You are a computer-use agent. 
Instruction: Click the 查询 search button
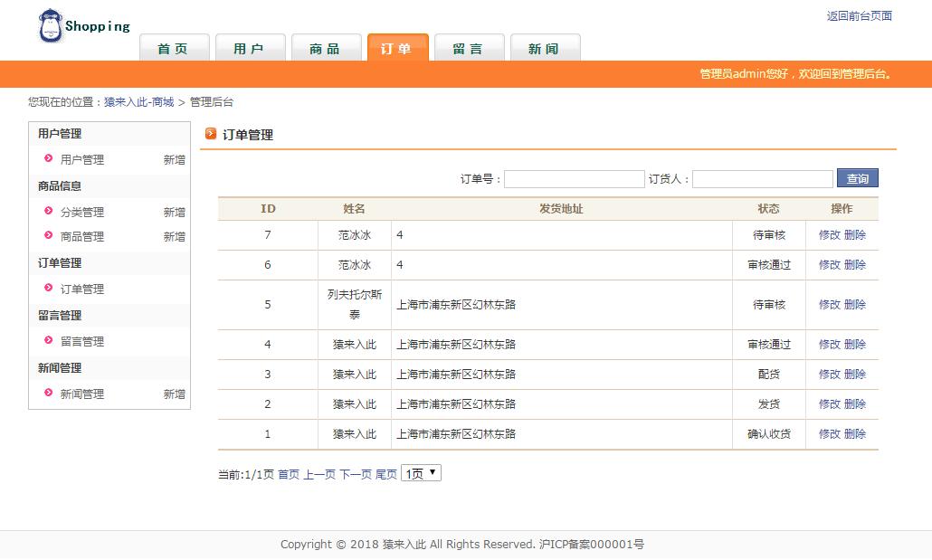(856, 178)
